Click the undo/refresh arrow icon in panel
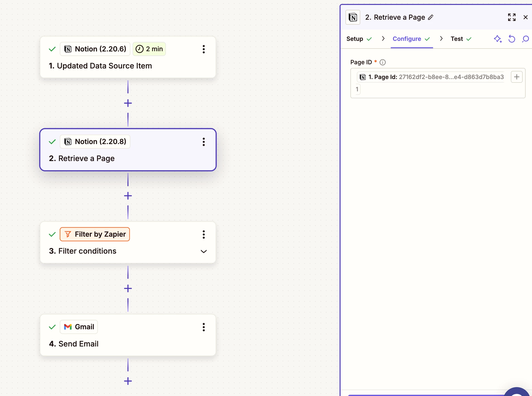Image resolution: width=532 pixels, height=396 pixels. point(512,39)
